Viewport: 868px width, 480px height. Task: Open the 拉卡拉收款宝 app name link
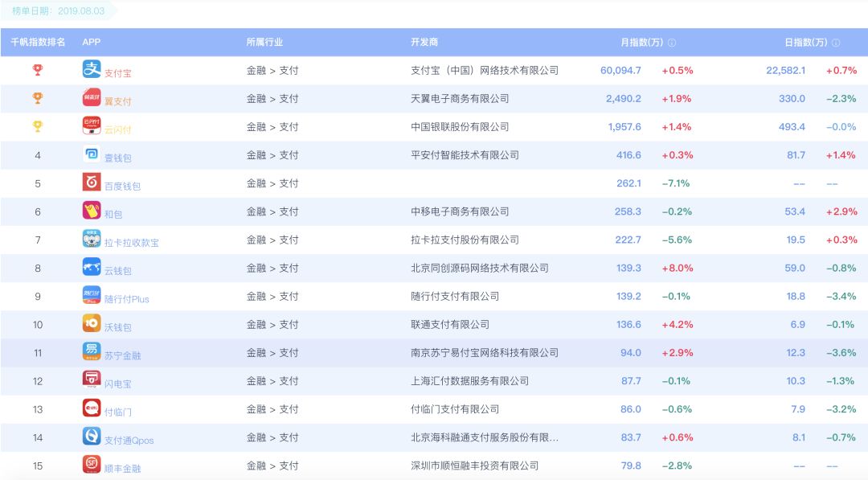pos(132,243)
